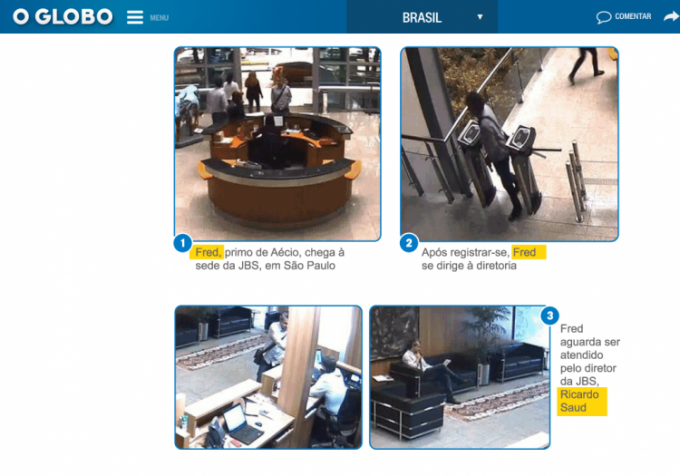Open the reception desk surveillance image
The image size is (680, 476).
277,142
